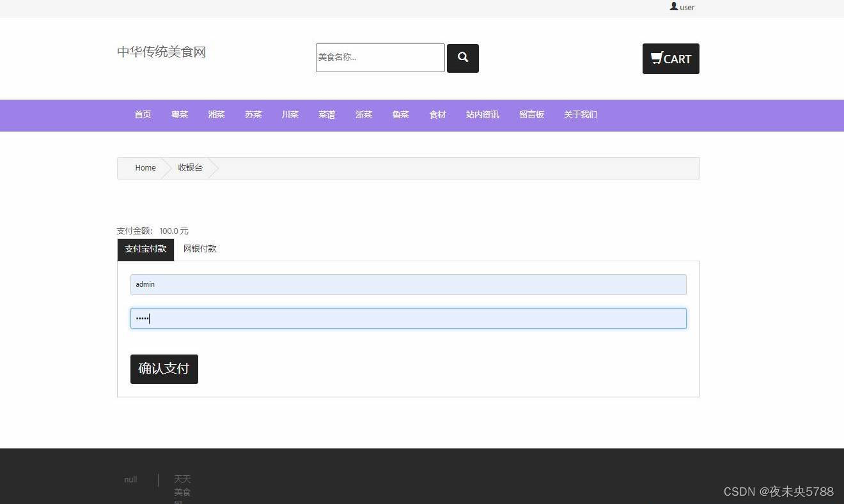Viewport: 844px width, 504px height.
Task: Click the 美食名称 search box
Action: [x=380, y=58]
